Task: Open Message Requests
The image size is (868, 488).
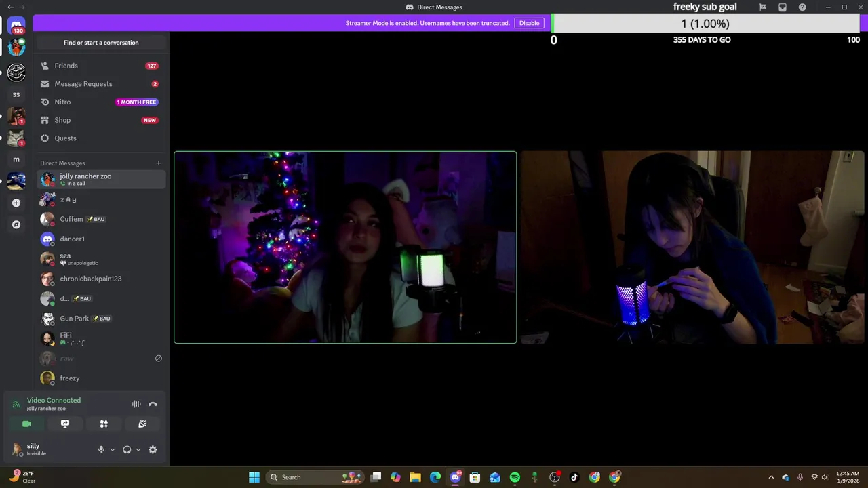Action: pos(101,84)
